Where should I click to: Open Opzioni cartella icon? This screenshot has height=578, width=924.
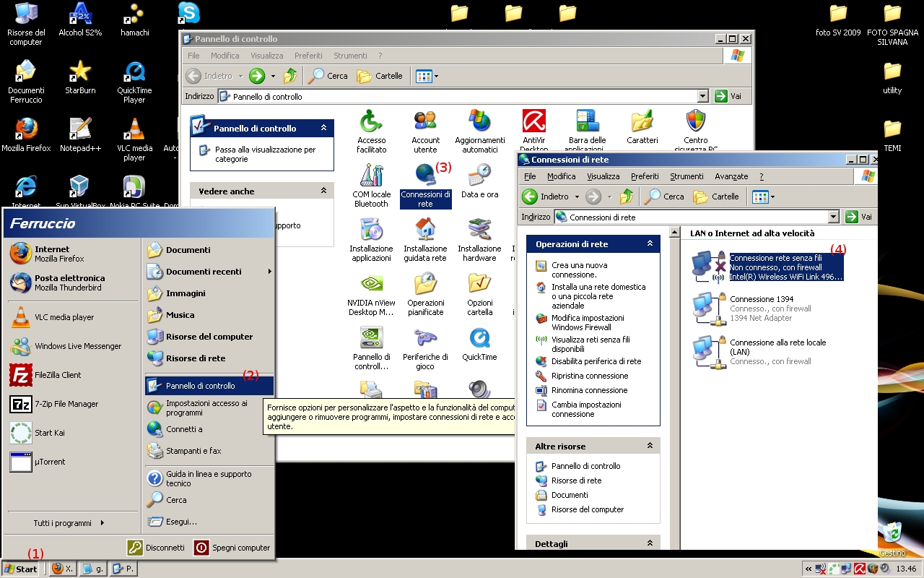(479, 294)
